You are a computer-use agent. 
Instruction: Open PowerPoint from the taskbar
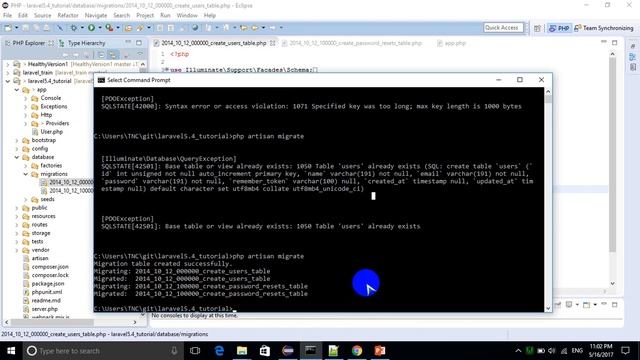pyautogui.click(x=380, y=351)
